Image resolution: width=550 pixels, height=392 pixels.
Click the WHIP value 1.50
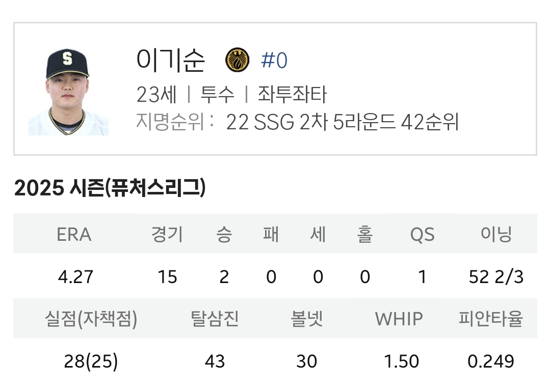tap(402, 361)
